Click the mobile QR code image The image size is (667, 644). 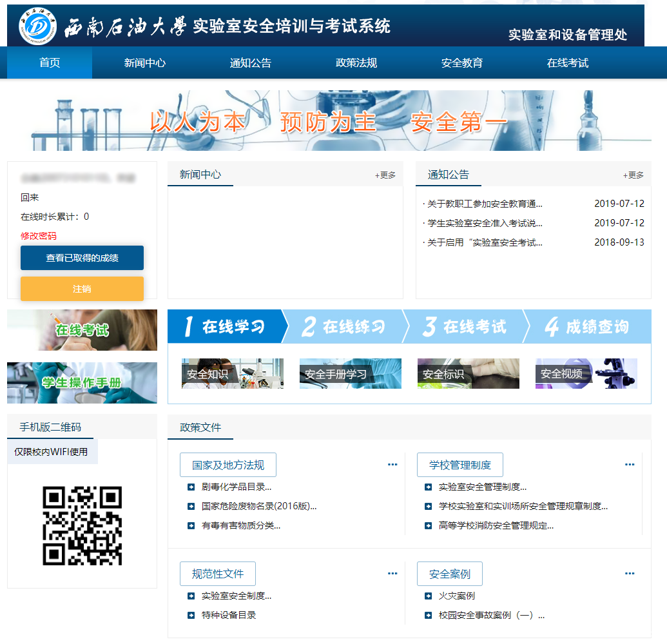coord(82,526)
